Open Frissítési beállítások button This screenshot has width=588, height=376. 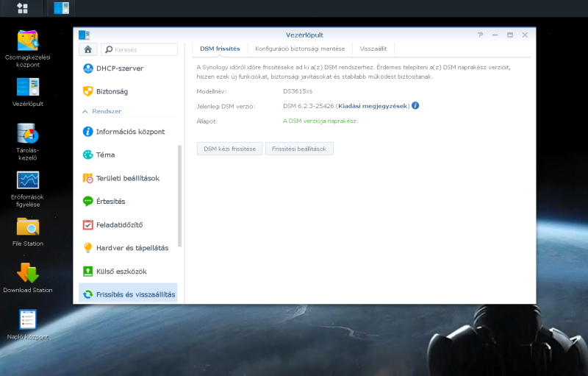coord(299,149)
